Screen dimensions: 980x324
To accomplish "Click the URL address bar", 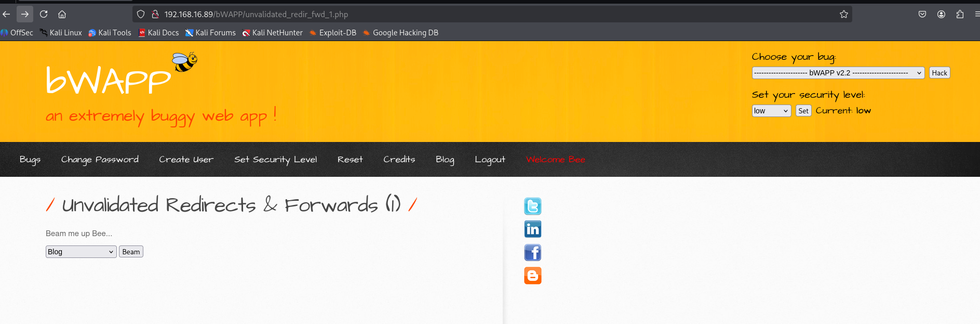I will pyautogui.click(x=493, y=14).
